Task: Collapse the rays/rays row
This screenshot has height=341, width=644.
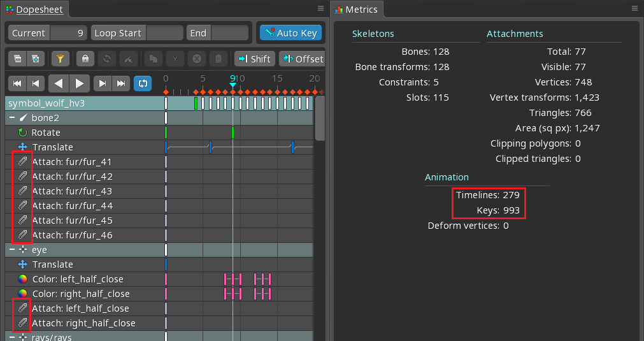Action: 12,337
